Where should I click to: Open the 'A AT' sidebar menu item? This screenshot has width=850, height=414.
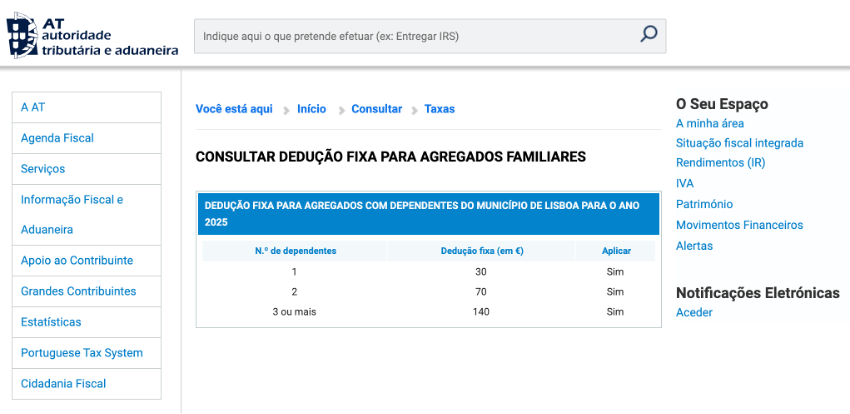click(x=33, y=107)
